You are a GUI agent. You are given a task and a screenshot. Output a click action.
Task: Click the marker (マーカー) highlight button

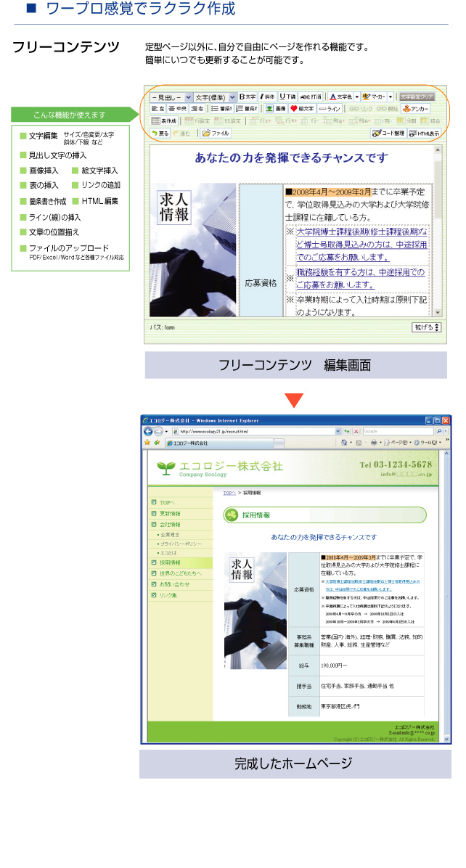[x=374, y=96]
